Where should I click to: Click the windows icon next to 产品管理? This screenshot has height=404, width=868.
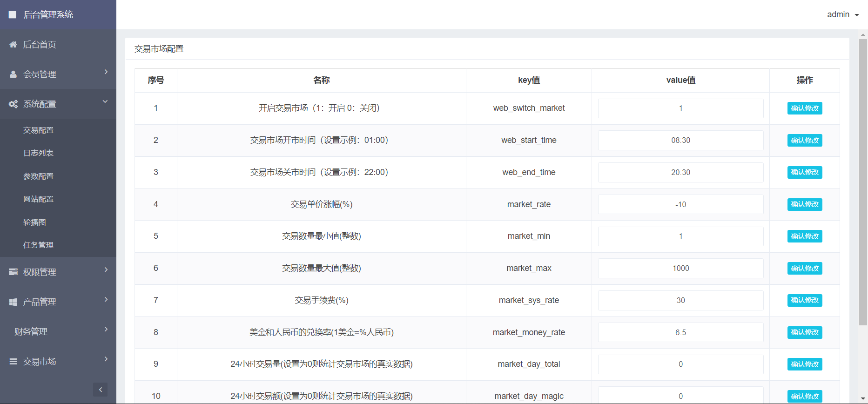point(13,302)
